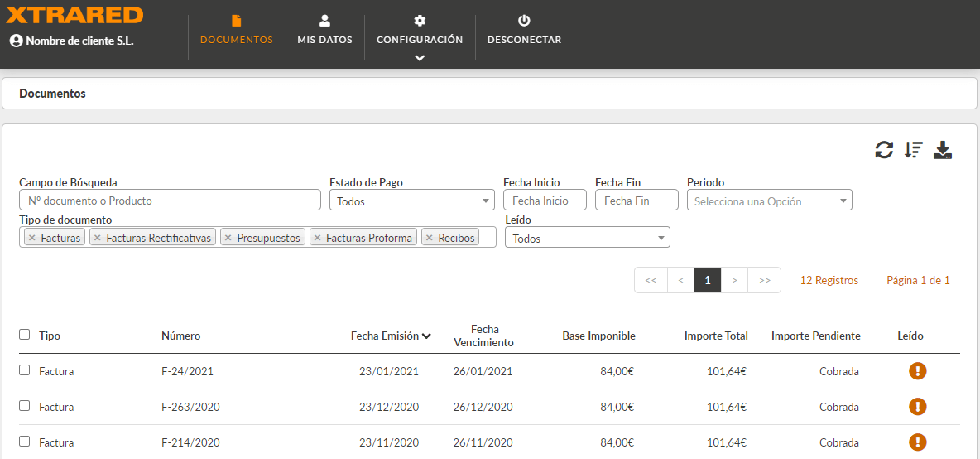Screen dimensions: 980x459
Task: Check the box for invoice F-214/2020
Action: click(x=24, y=442)
